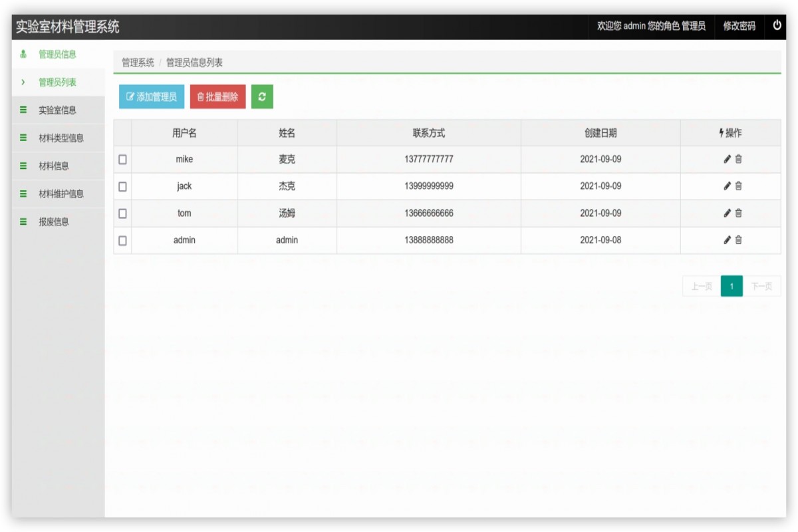The image size is (798, 532).
Task: Click the 添加管理员 button
Action: click(x=152, y=97)
